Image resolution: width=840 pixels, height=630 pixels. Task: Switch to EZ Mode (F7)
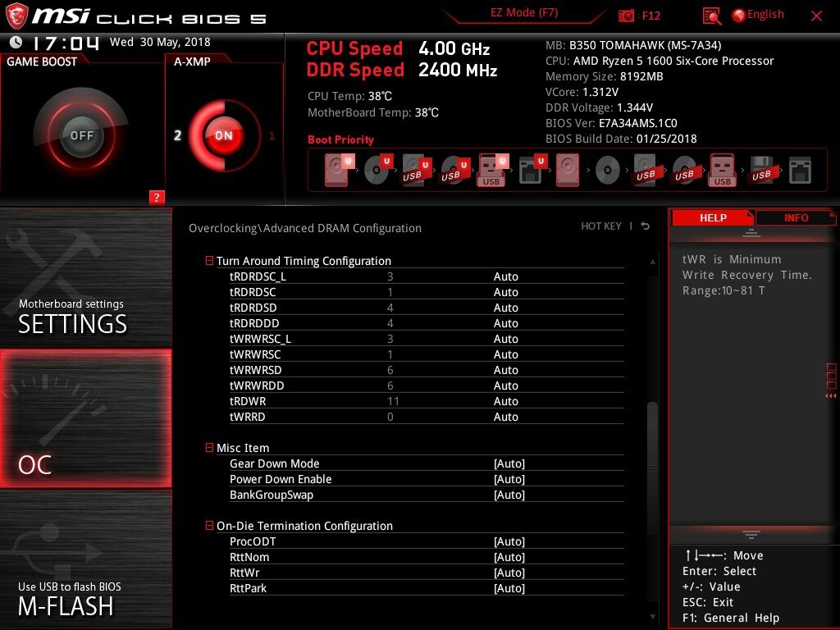point(524,13)
